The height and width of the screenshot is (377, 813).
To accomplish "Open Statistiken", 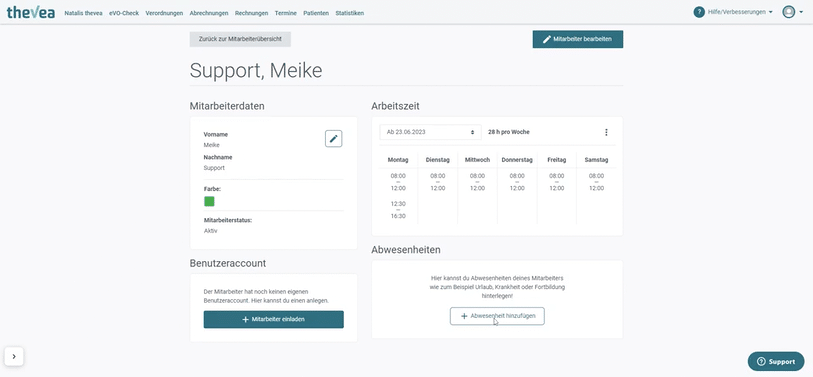I will [349, 13].
